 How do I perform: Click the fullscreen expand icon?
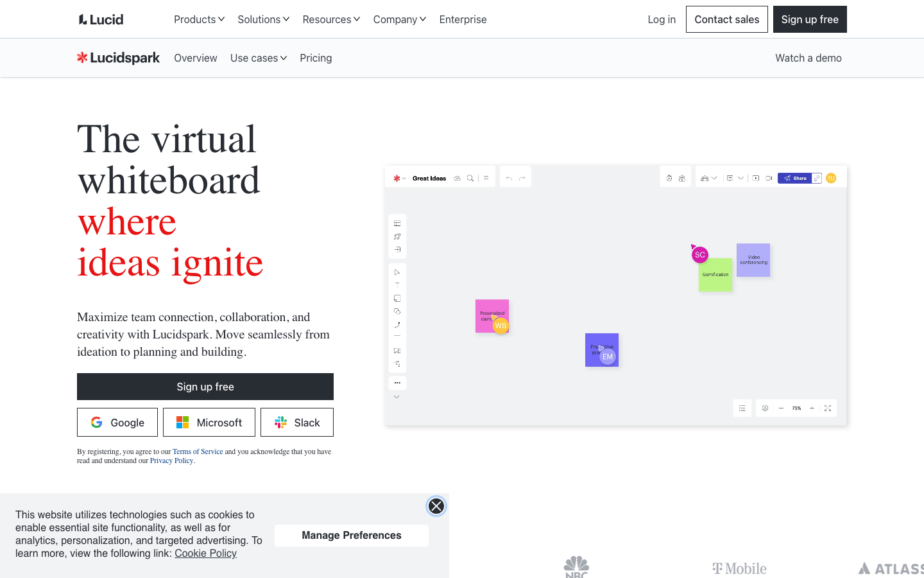828,408
